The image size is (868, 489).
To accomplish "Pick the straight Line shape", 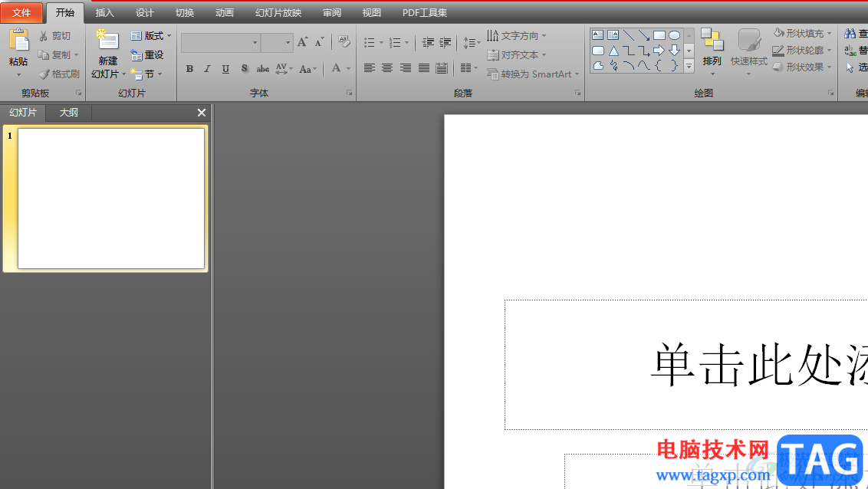I will click(x=628, y=35).
